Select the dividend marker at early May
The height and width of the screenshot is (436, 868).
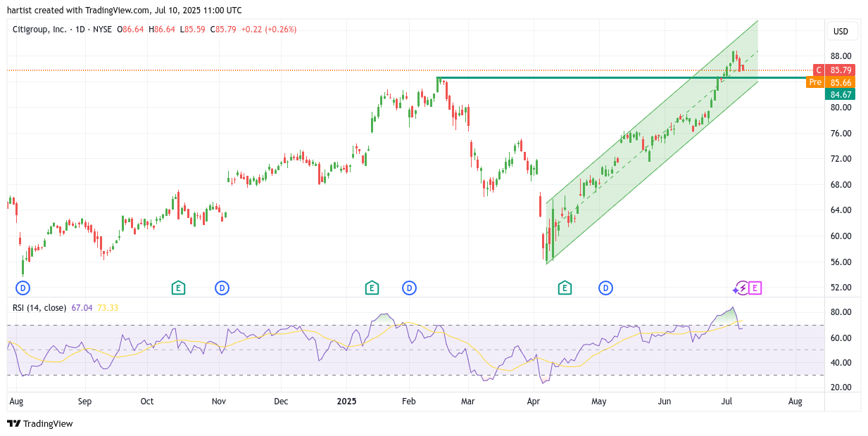pos(605,288)
